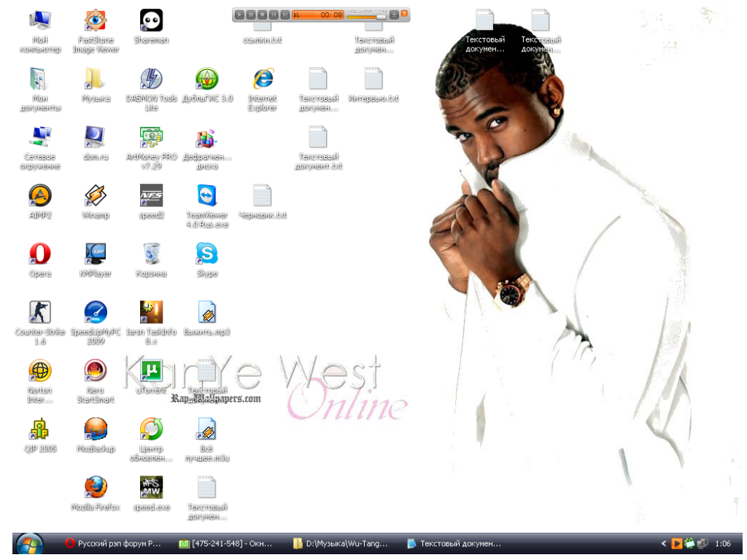
Task: Select the Всё лучшее.m3u playlist
Action: [207, 440]
